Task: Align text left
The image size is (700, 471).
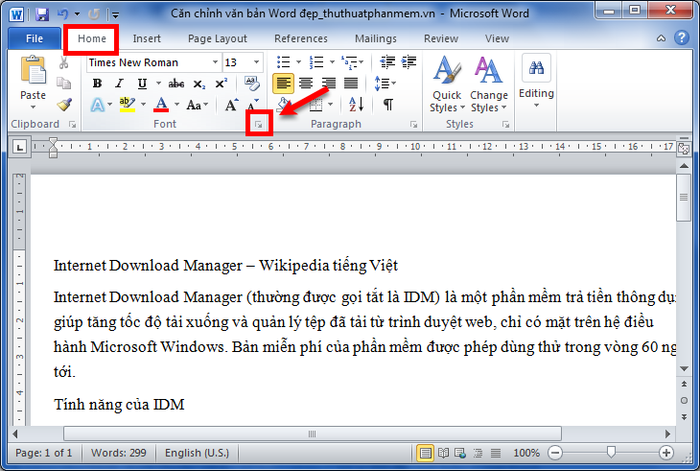Action: pos(283,83)
